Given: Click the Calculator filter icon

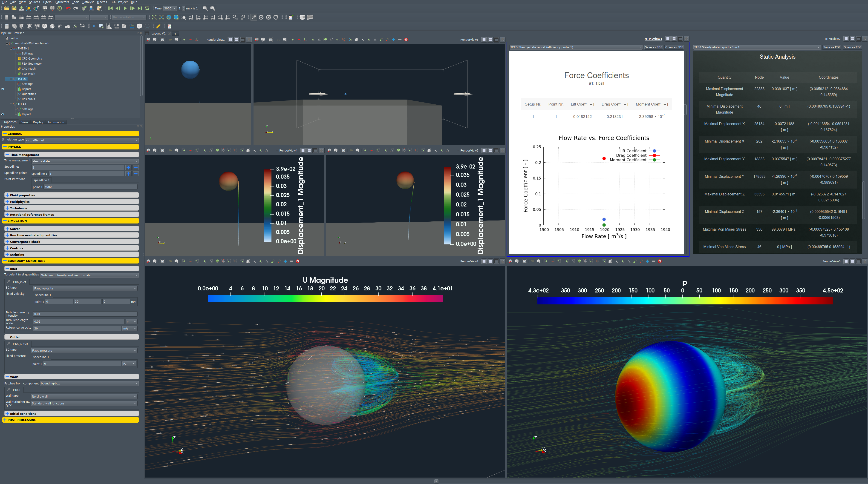Looking at the screenshot, I should tap(6, 26).
